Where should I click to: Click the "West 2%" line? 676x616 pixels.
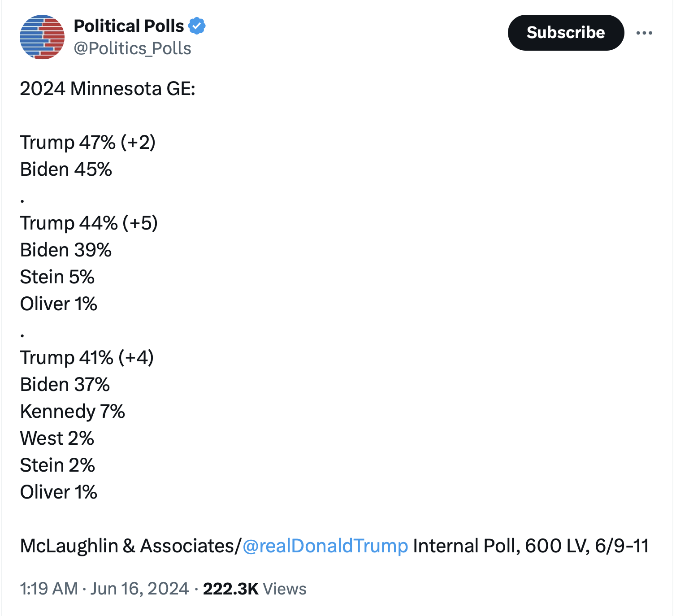click(57, 438)
